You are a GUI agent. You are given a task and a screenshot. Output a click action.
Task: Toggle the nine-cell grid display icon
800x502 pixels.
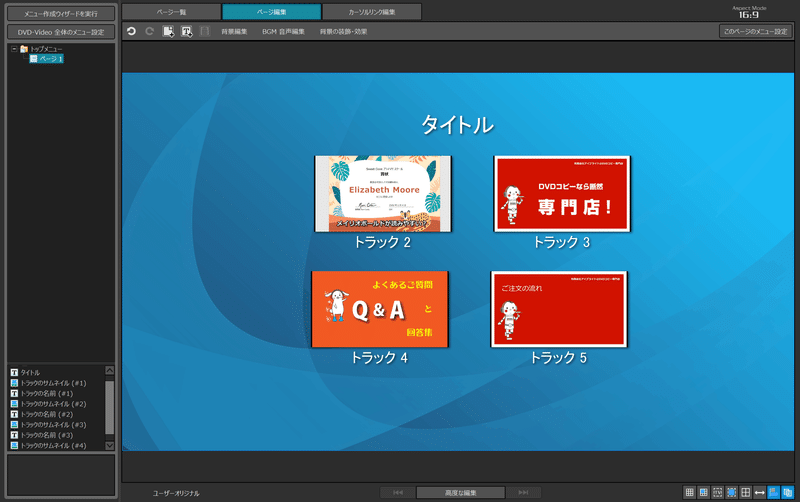(x=689, y=492)
